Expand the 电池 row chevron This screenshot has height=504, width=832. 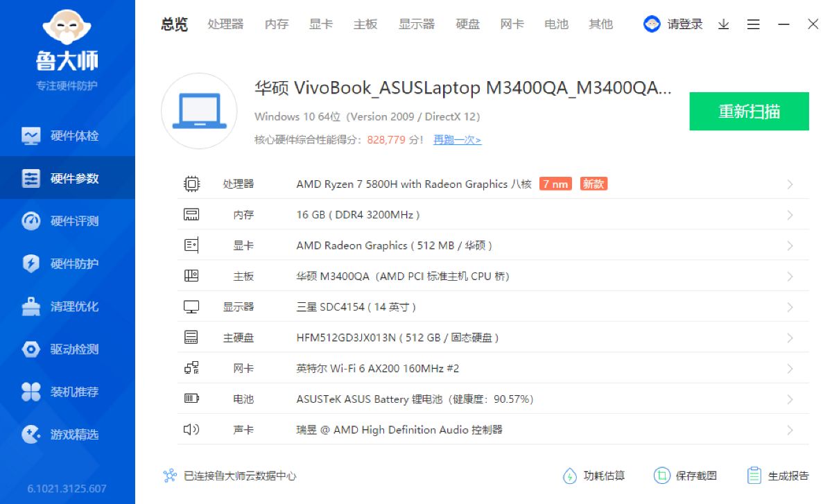pyautogui.click(x=790, y=399)
